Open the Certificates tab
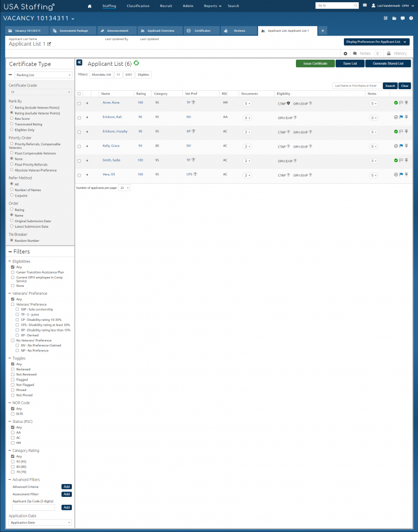 click(202, 31)
